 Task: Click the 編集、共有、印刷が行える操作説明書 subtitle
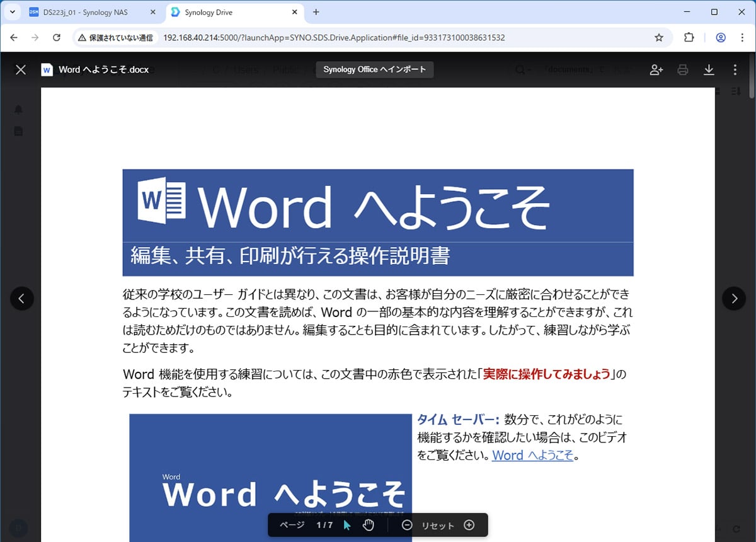pyautogui.click(x=290, y=256)
